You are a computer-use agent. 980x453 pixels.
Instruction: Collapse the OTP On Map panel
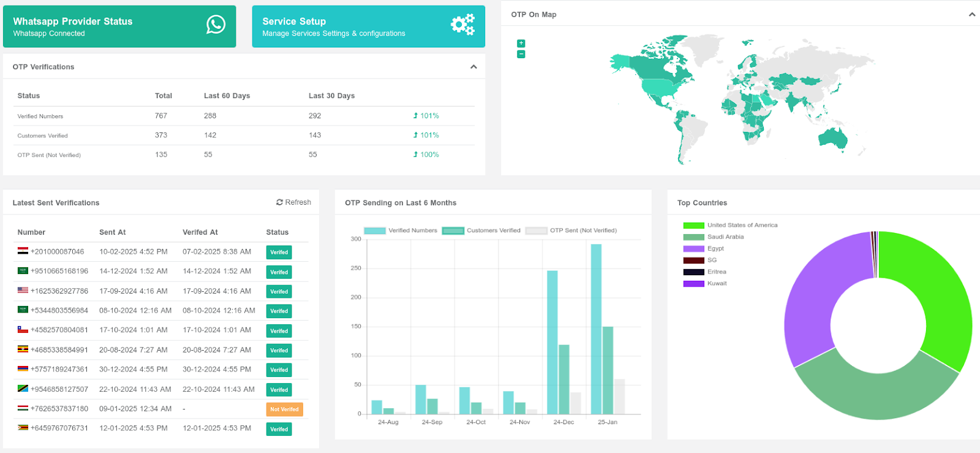pos(971,15)
